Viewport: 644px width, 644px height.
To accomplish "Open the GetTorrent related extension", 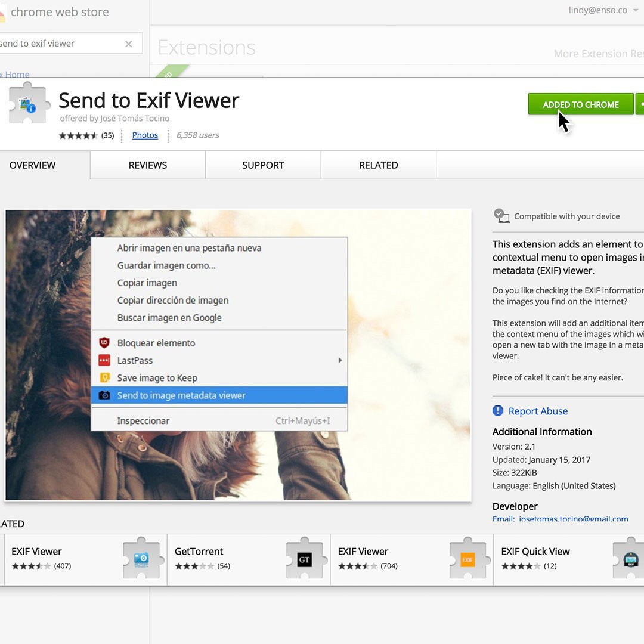I will (x=249, y=560).
